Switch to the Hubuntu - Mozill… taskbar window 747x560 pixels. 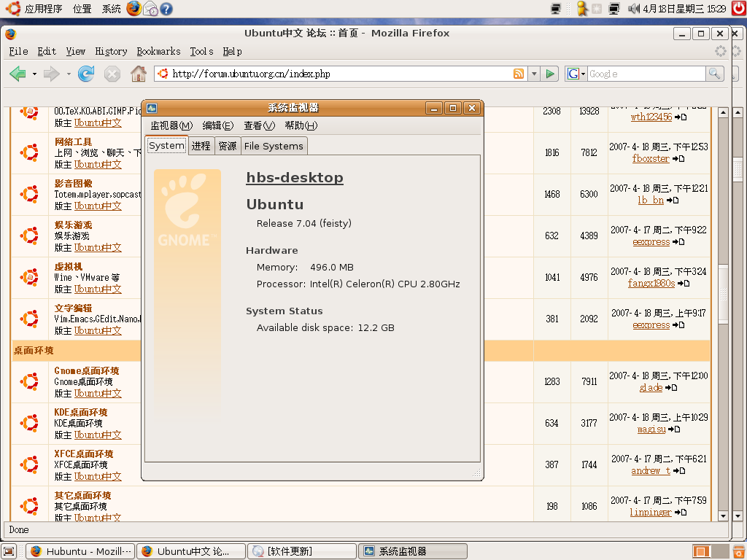[x=80, y=551]
